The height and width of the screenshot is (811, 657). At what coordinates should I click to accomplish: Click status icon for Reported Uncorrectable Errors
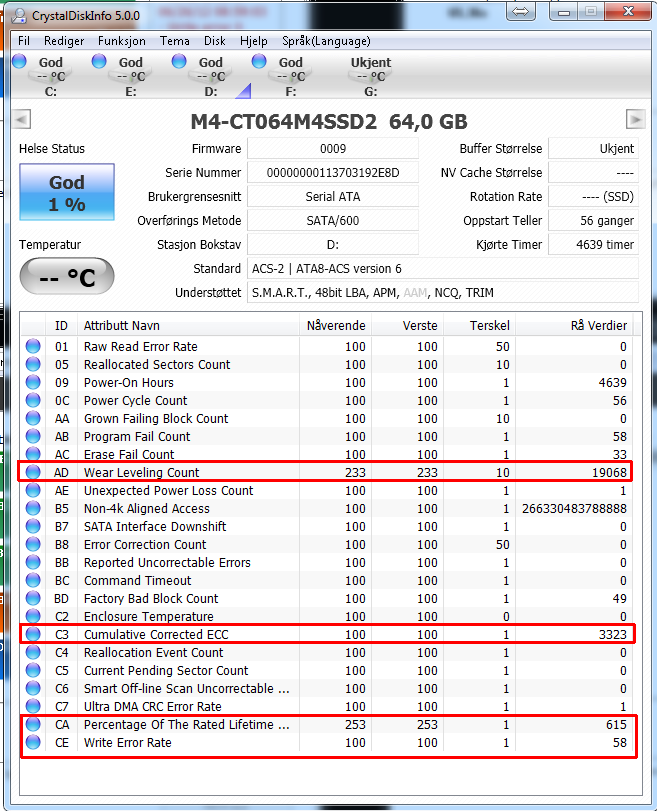coord(33,562)
